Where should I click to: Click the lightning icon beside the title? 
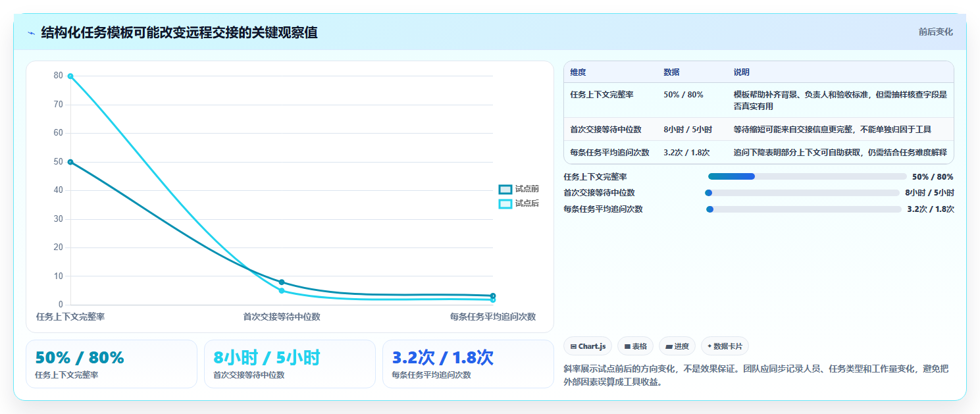pyautogui.click(x=31, y=33)
